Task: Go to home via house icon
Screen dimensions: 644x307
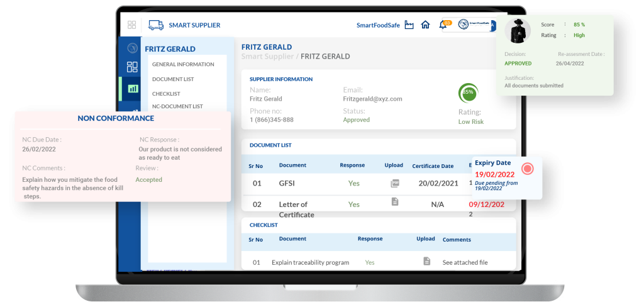Action: (x=426, y=25)
